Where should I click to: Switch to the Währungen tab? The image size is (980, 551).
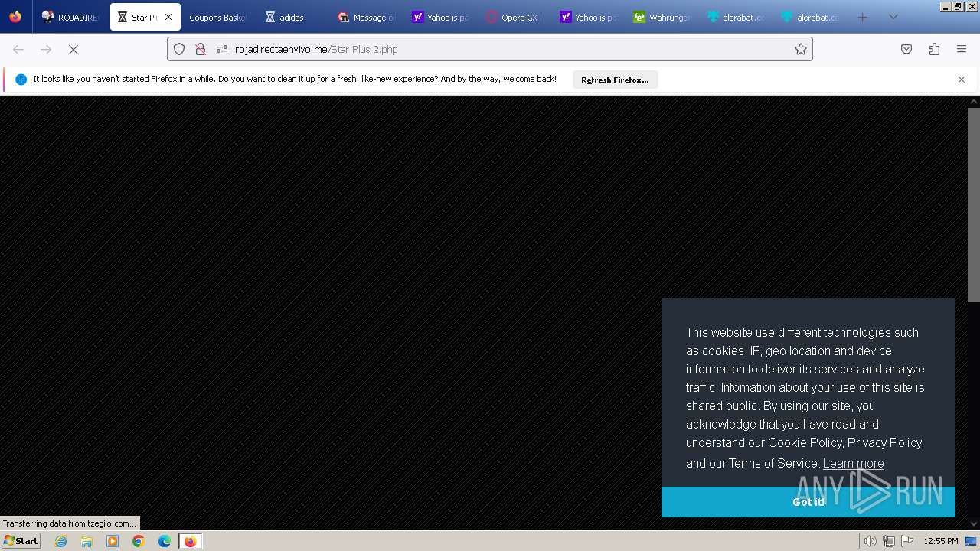pos(660,17)
